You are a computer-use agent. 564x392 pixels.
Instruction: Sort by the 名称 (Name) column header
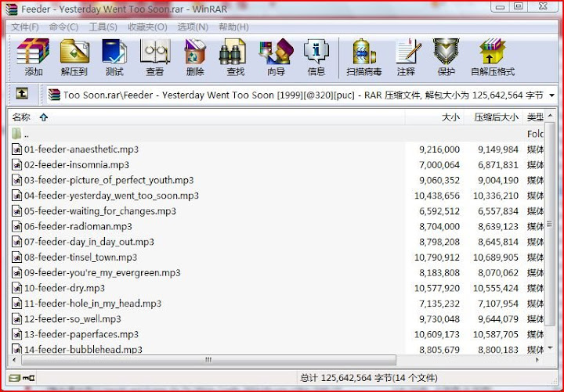pos(207,117)
